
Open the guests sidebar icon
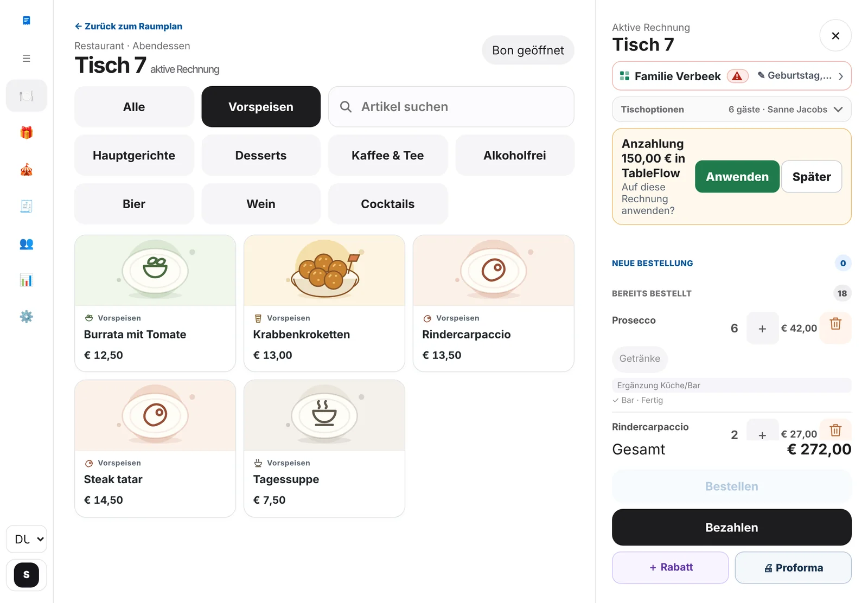point(26,244)
